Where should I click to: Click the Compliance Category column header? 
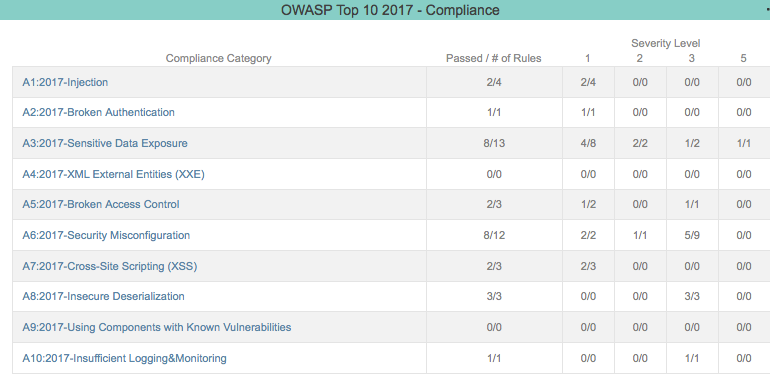pos(219,58)
